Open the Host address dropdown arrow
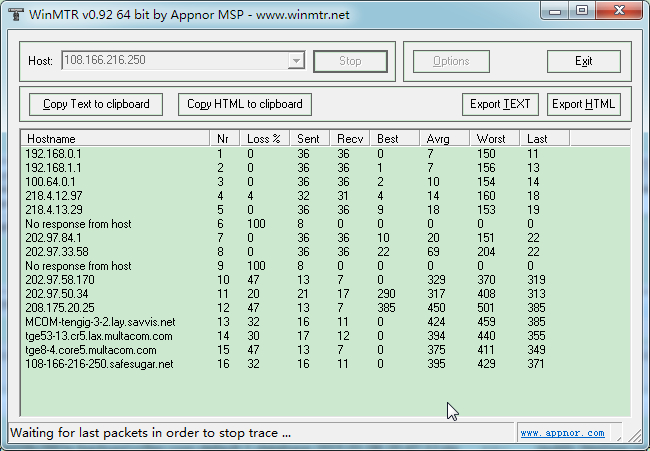The width and height of the screenshot is (650, 451). coord(296,61)
